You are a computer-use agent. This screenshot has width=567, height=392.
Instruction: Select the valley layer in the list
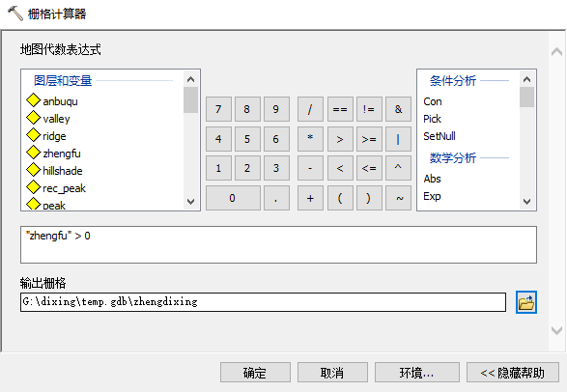56,119
